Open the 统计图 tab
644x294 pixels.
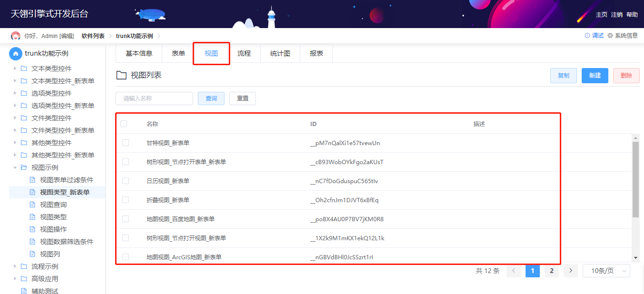point(280,53)
